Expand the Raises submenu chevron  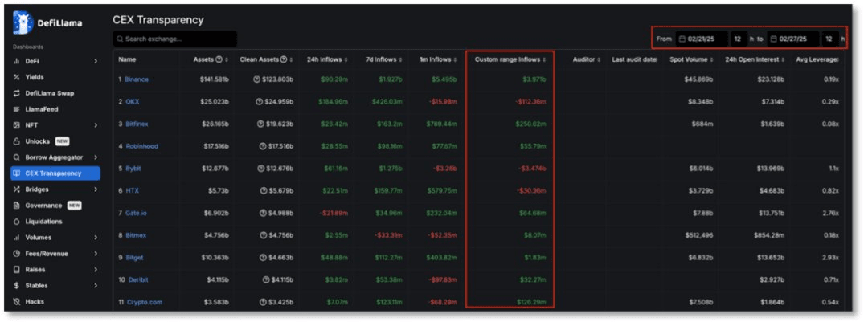95,270
